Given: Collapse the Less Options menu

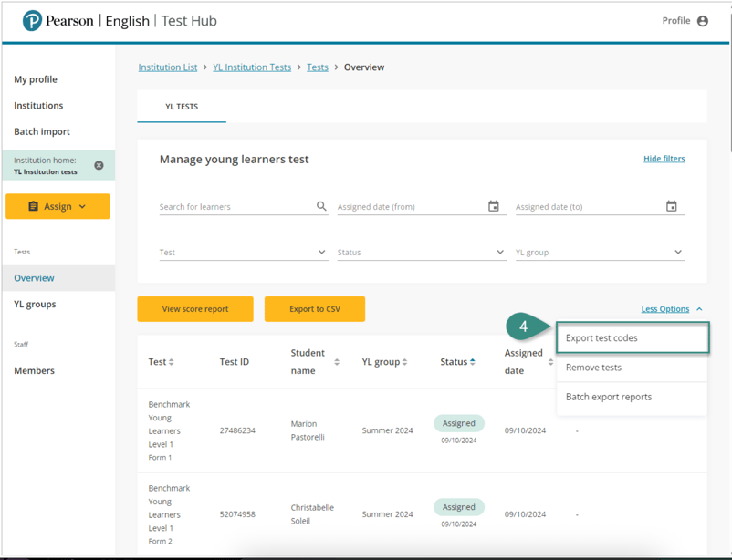Looking at the screenshot, I should click(x=672, y=309).
